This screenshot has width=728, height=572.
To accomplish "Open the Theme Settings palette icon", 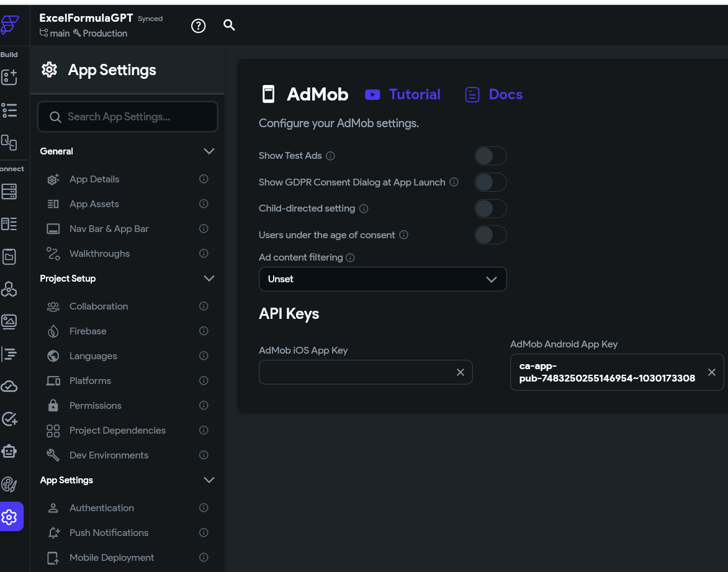I will [x=9, y=485].
